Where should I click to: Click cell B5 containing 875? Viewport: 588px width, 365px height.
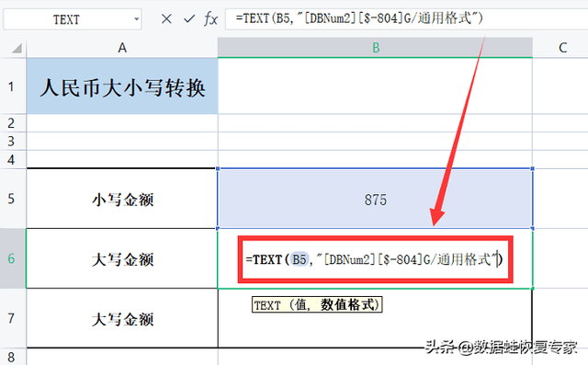tap(375, 199)
